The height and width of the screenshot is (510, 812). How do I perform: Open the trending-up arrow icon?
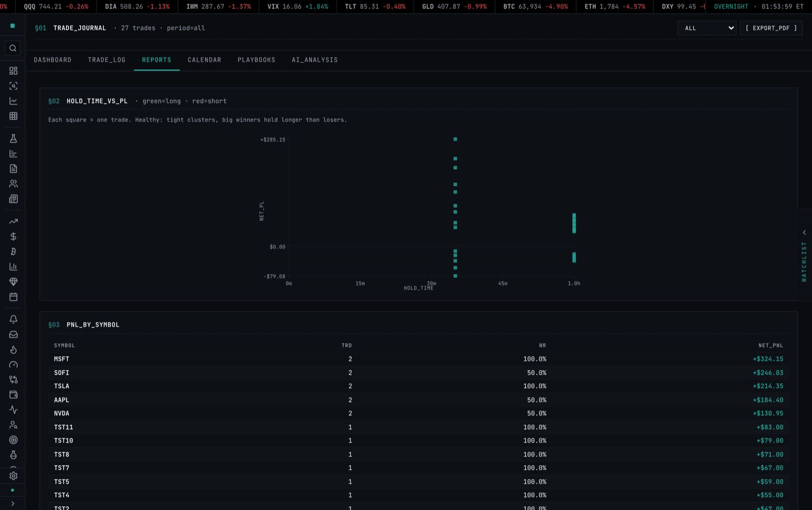(13, 221)
